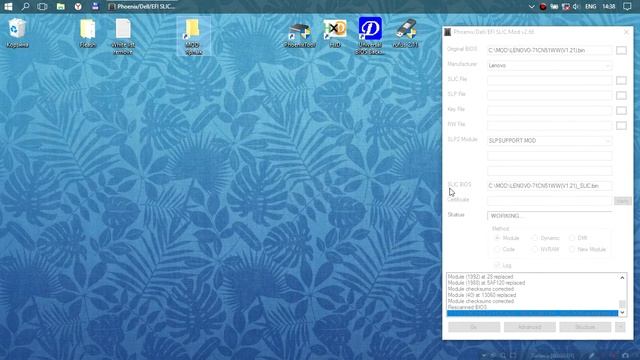Launch the HxD hex editor shortcut
Image resolution: width=640 pixels, height=360 pixels.
click(x=335, y=33)
